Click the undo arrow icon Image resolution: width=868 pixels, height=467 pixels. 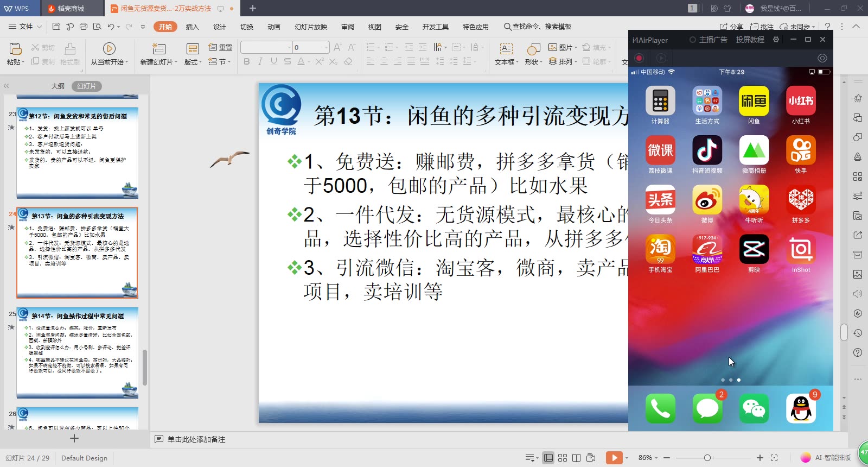point(111,26)
